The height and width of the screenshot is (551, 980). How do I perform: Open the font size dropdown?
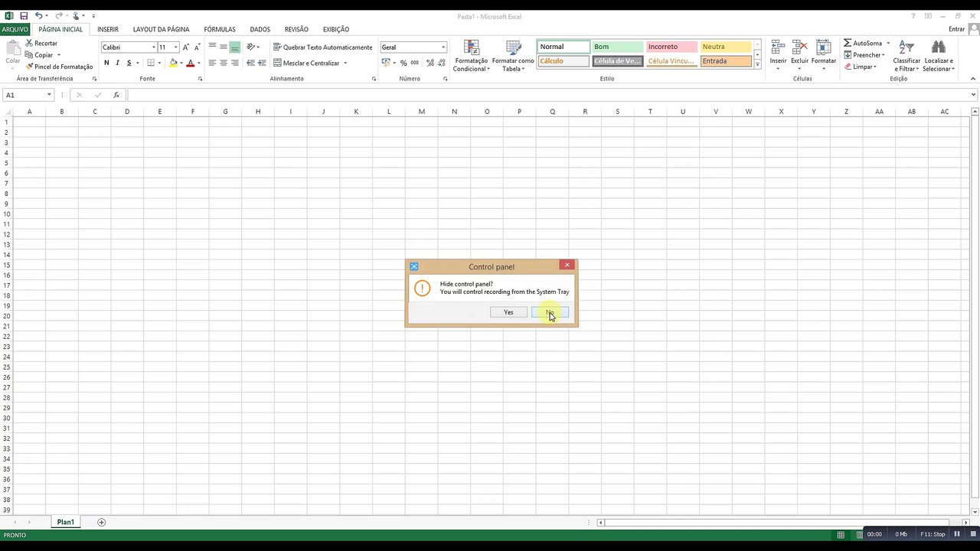click(x=175, y=47)
